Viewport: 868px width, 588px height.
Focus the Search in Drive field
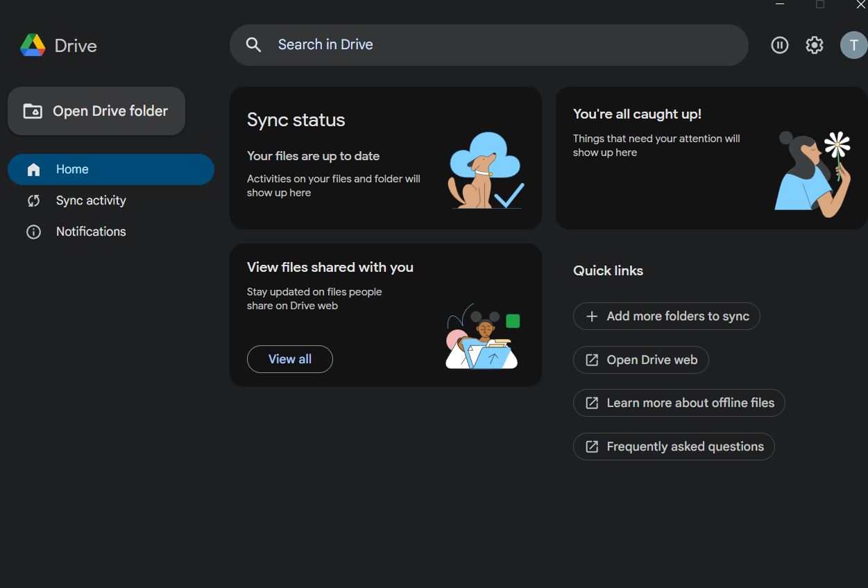pyautogui.click(x=489, y=45)
